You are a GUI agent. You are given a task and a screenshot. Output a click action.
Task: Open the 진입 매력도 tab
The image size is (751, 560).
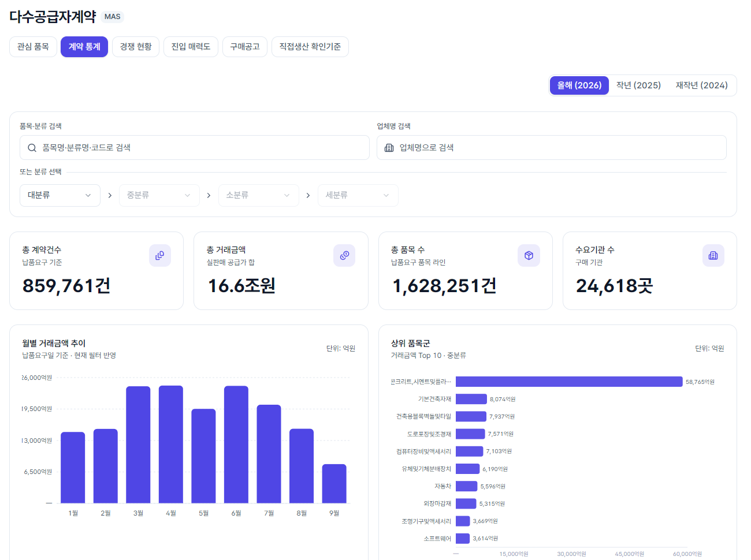point(191,47)
